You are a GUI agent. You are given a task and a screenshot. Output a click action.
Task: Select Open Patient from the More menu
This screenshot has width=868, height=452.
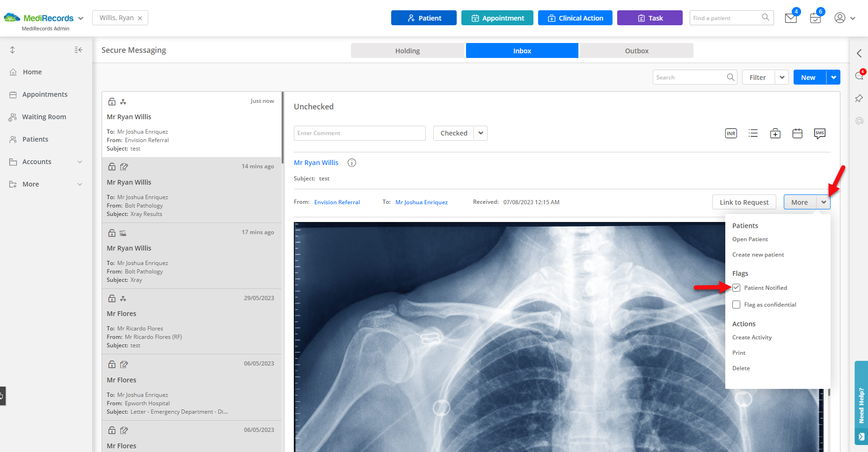pyautogui.click(x=750, y=239)
